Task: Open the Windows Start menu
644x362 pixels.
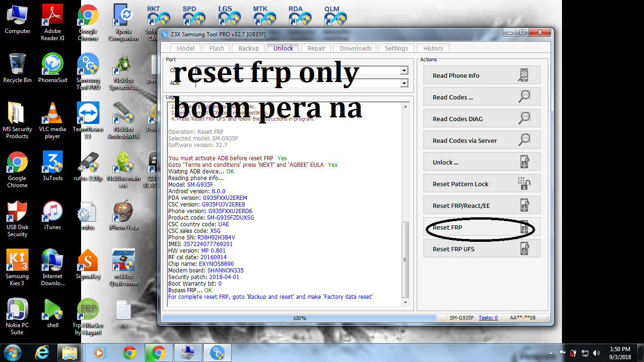Action: click(x=13, y=352)
